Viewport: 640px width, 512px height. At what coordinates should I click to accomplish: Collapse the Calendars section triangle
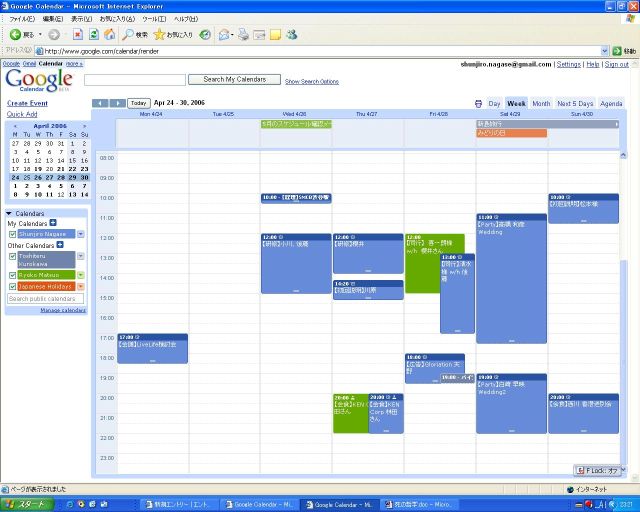(9, 213)
